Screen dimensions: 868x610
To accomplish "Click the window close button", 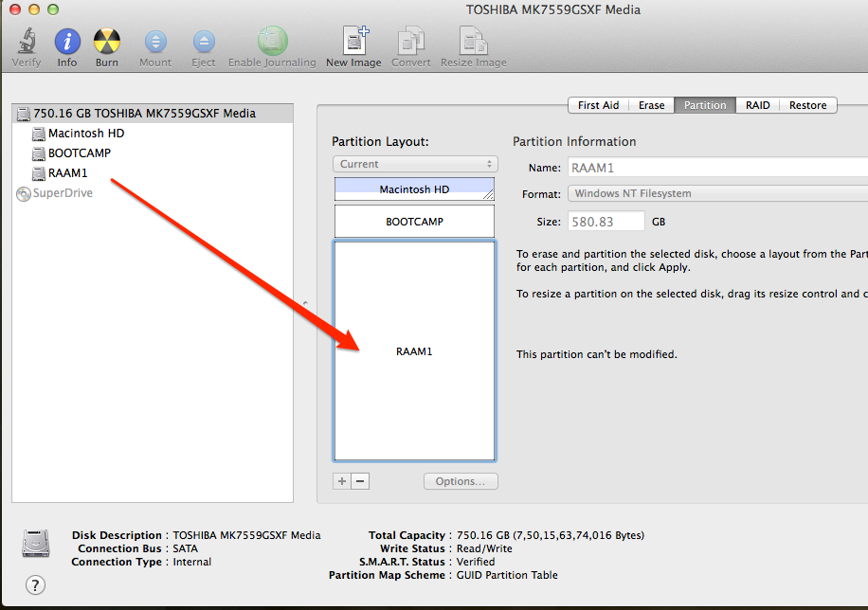I will [15, 9].
